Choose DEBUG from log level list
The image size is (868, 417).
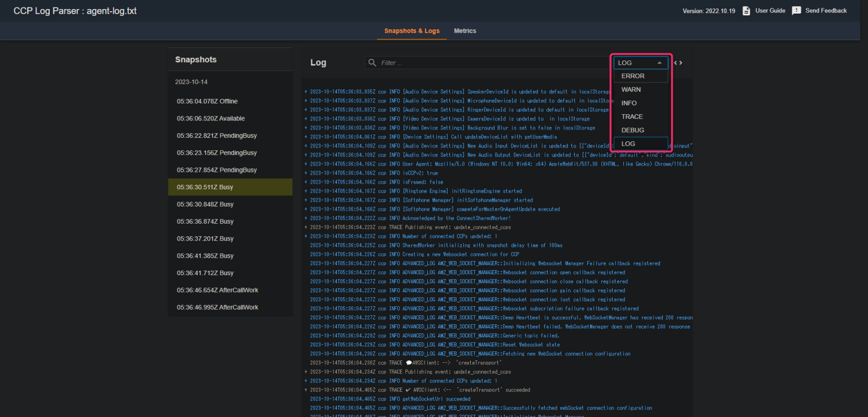[x=632, y=130]
